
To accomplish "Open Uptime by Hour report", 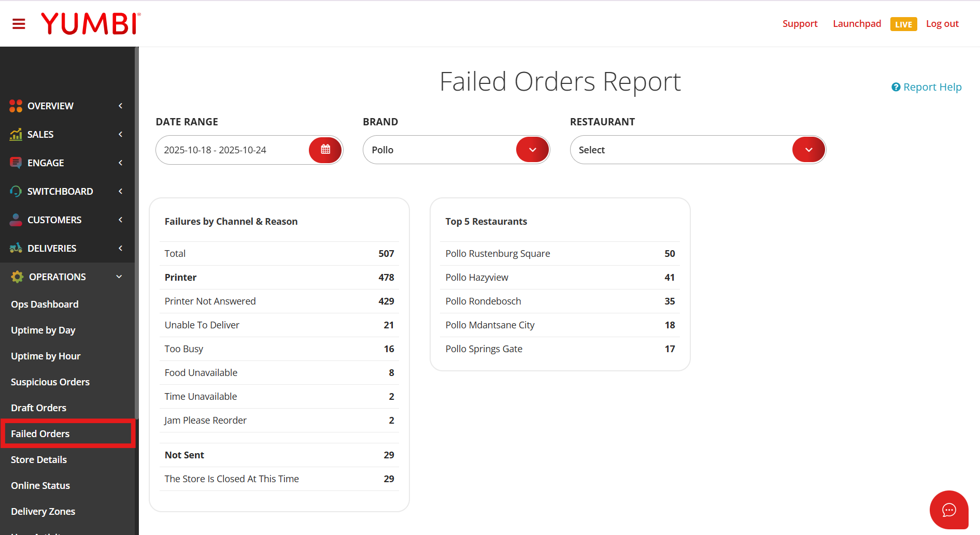I will 46,356.
